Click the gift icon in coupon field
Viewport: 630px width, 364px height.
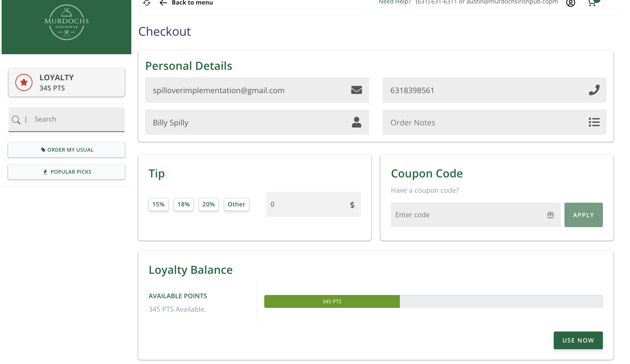[551, 215]
